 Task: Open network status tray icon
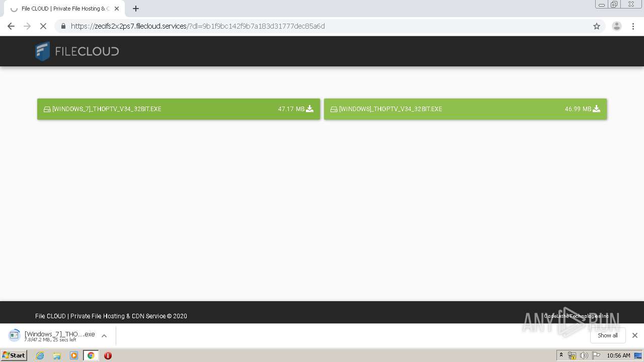click(x=572, y=355)
